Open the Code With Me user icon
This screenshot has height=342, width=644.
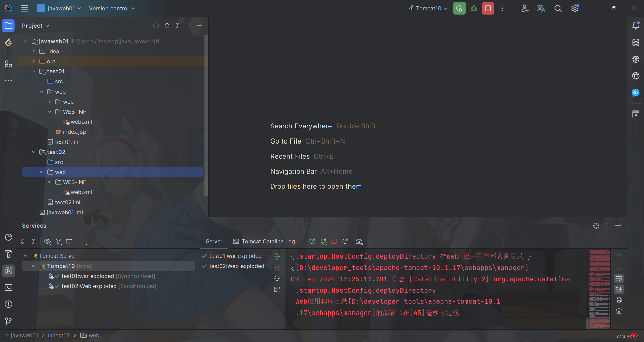[525, 8]
